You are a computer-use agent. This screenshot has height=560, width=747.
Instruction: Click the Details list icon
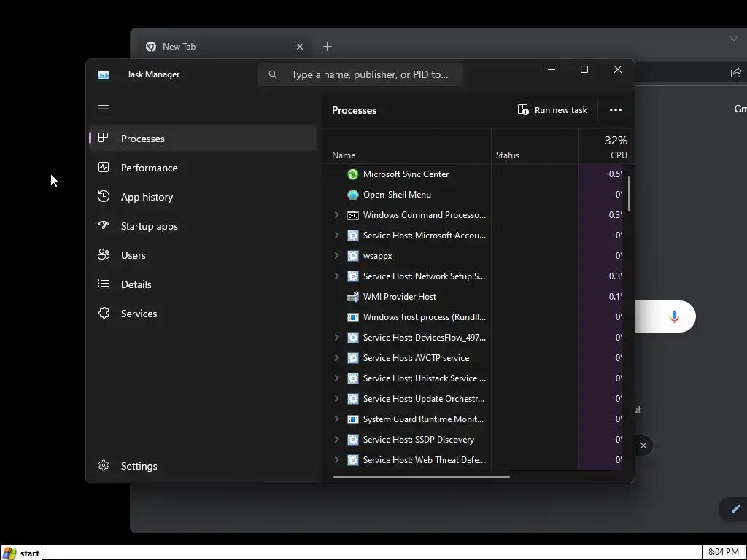104,284
